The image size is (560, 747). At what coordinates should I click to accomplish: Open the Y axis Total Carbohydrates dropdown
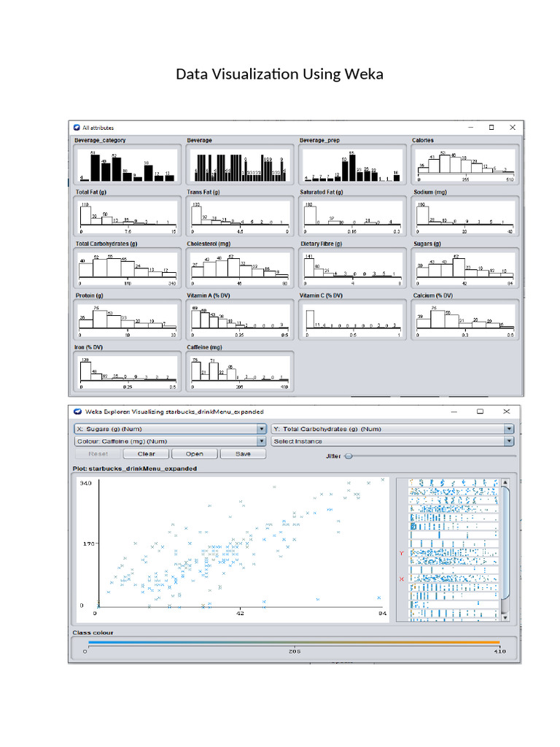pos(392,429)
